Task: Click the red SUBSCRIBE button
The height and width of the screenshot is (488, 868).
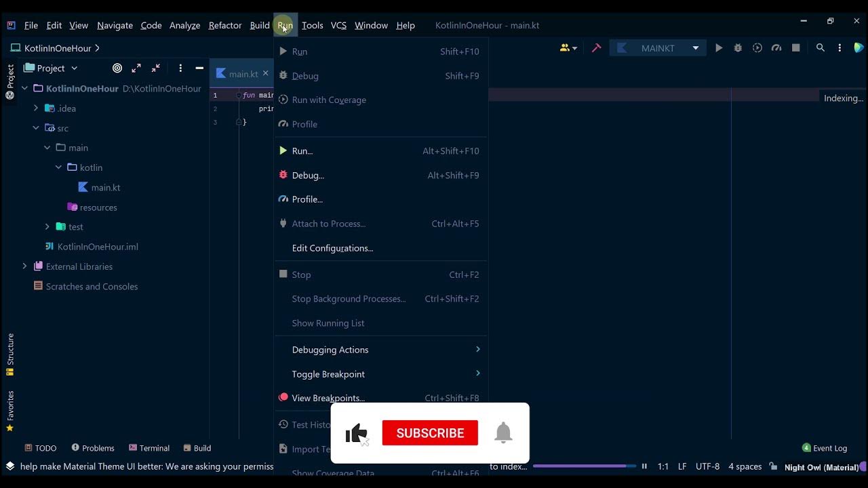Action: point(430,433)
